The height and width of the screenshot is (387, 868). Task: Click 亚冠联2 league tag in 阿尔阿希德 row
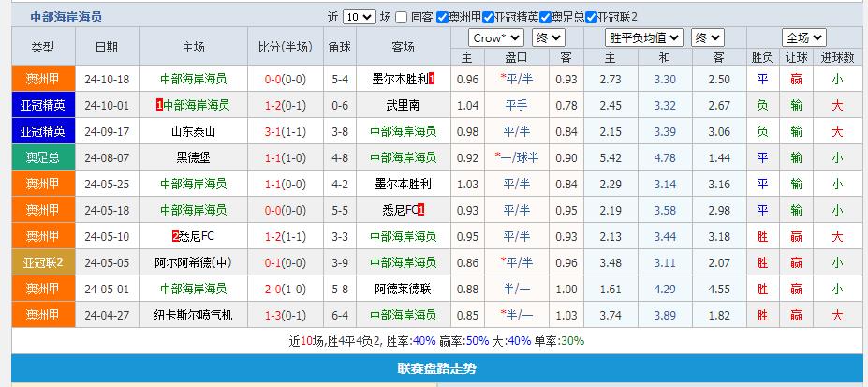point(43,262)
